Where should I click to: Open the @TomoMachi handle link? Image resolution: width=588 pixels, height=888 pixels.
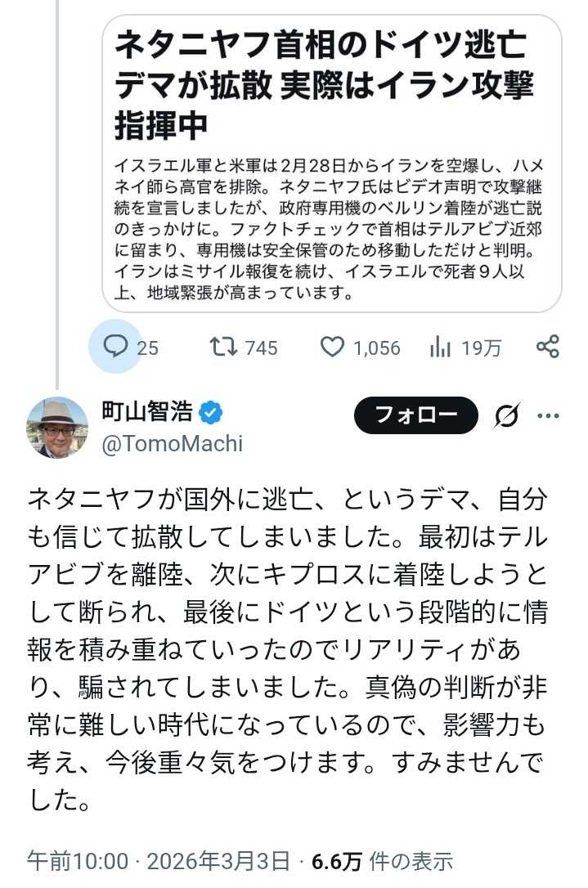pos(172,442)
